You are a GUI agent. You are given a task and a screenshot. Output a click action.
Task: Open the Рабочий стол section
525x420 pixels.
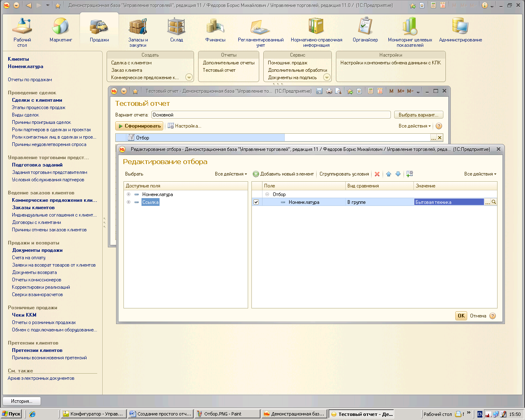(x=22, y=33)
